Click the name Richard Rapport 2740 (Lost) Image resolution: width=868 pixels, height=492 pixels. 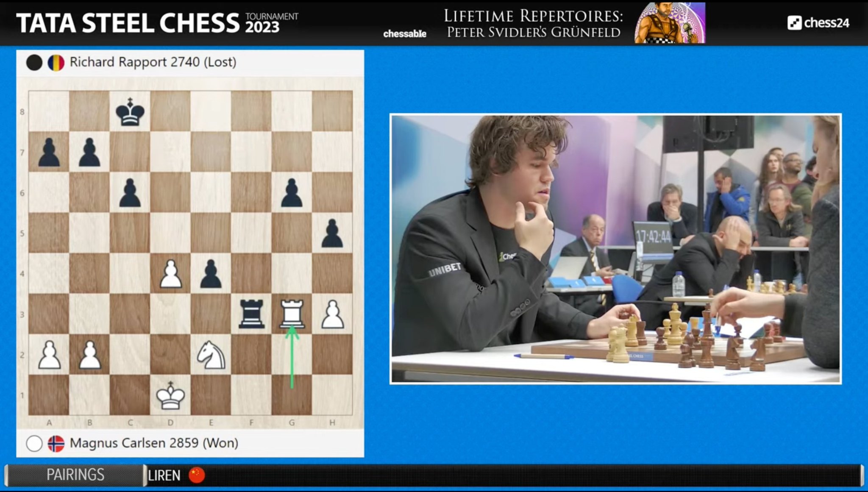(153, 62)
